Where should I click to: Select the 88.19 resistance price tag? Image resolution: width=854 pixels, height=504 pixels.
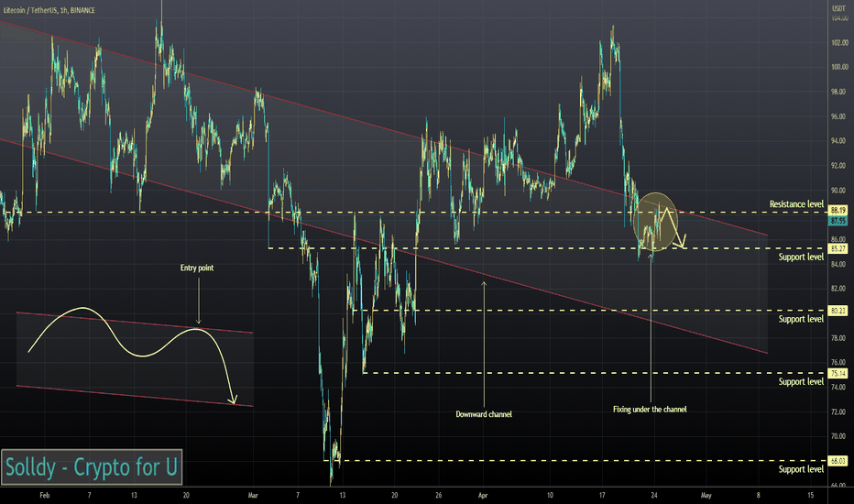click(x=838, y=211)
